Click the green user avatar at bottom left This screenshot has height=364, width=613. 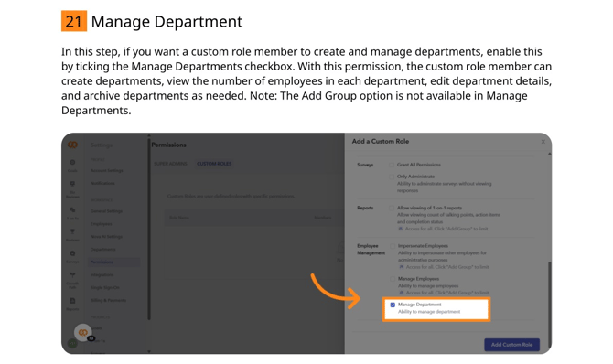(x=72, y=344)
